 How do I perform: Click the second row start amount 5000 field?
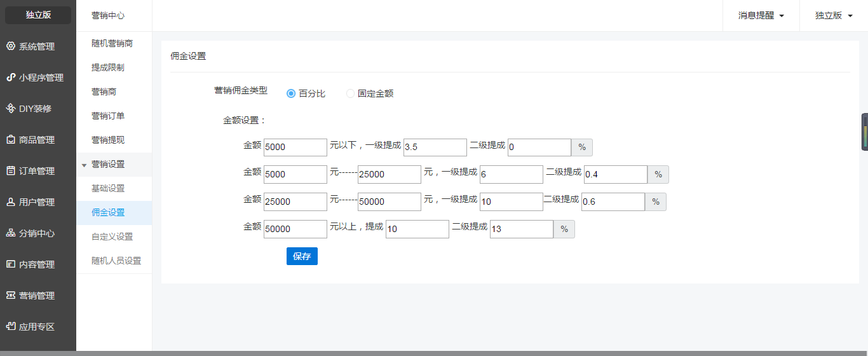tap(295, 174)
